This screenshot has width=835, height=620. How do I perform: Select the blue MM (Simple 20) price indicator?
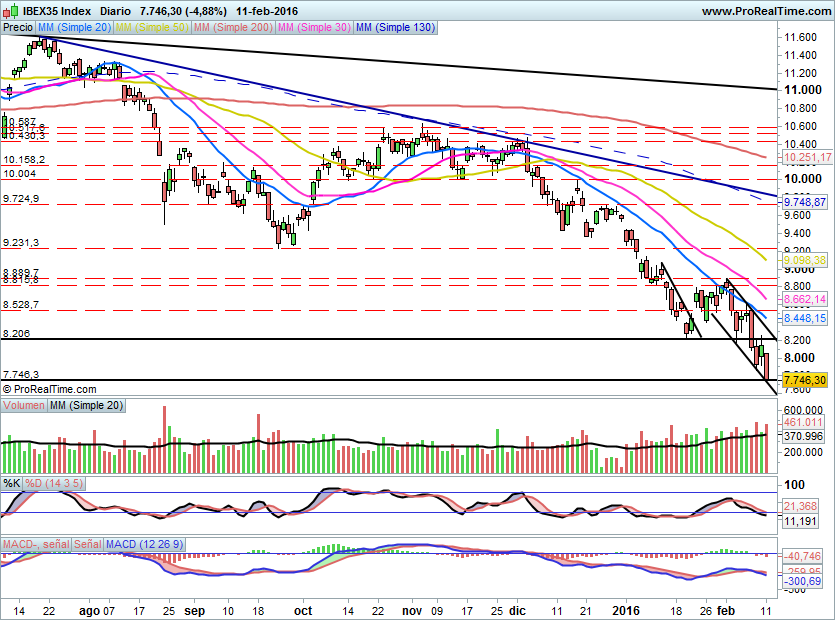pyautogui.click(x=73, y=27)
